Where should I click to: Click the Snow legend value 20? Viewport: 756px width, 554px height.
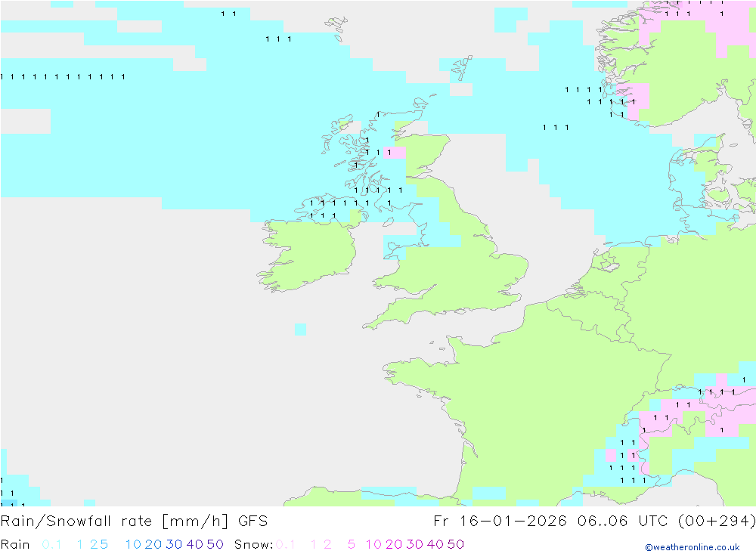(394, 544)
